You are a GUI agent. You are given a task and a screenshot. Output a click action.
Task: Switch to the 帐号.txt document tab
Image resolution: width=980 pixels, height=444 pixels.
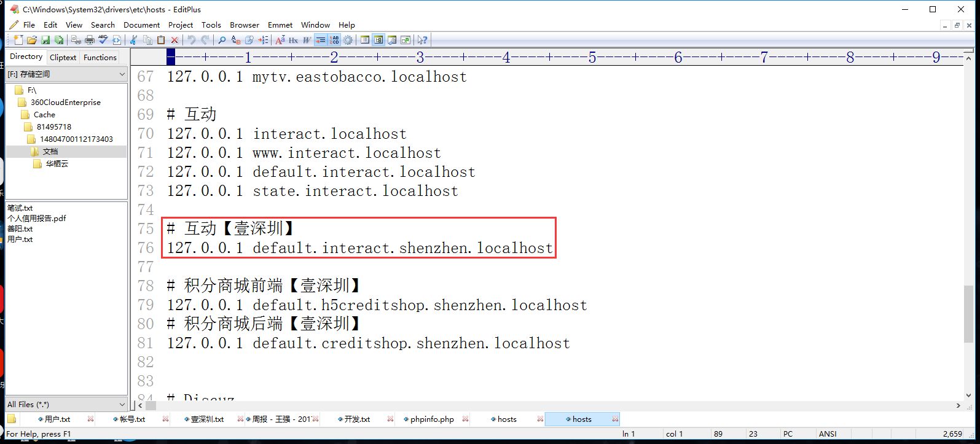132,419
